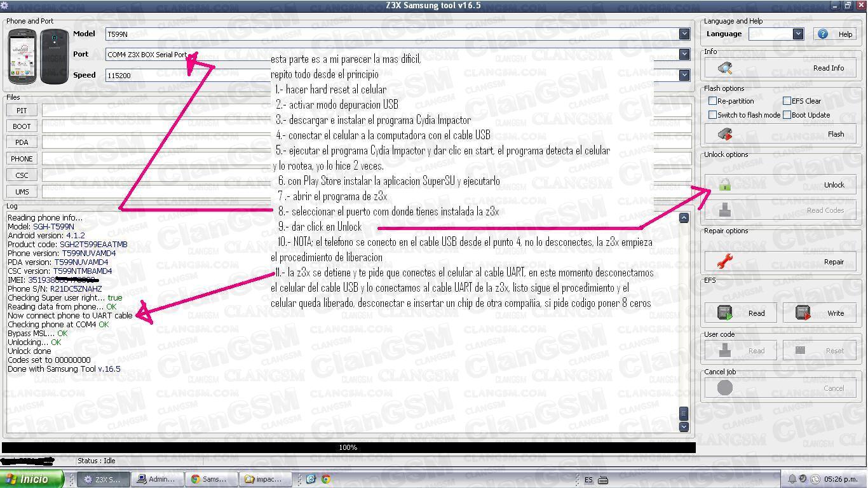The height and width of the screenshot is (488, 868).
Task: Switch to Sams... Chrome taskbar window
Action: [210, 479]
